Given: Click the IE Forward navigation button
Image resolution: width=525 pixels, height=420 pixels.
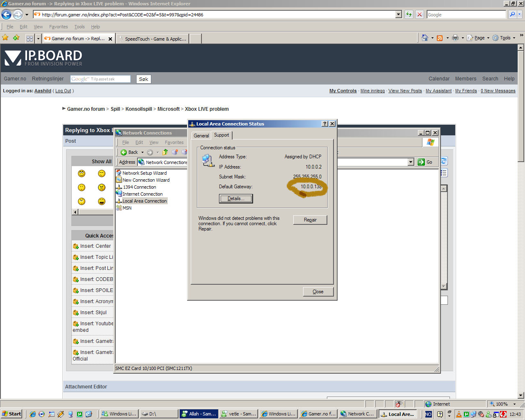Looking at the screenshot, I should (18, 15).
